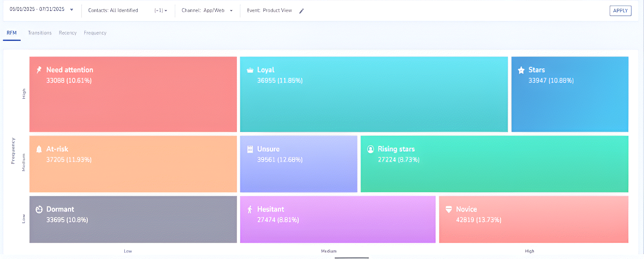
Task: Click the bell icon beside At-risk
Action: pos(39,149)
